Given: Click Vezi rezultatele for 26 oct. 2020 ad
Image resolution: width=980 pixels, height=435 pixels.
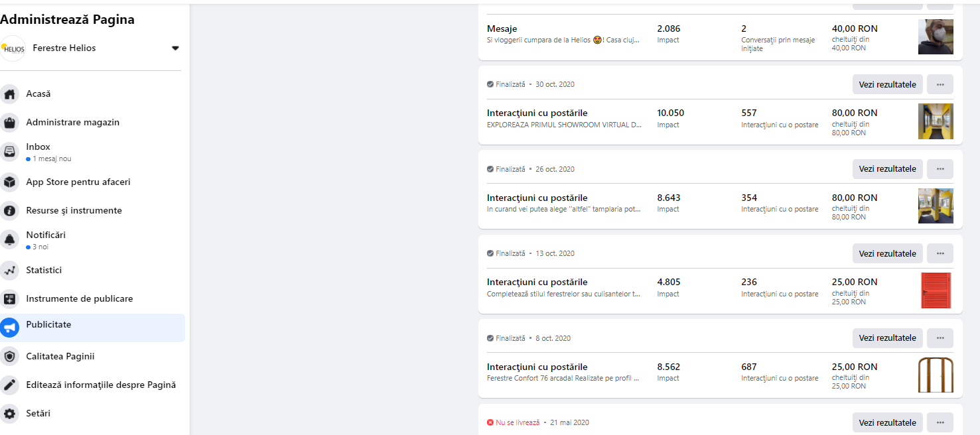Looking at the screenshot, I should pyautogui.click(x=887, y=169).
